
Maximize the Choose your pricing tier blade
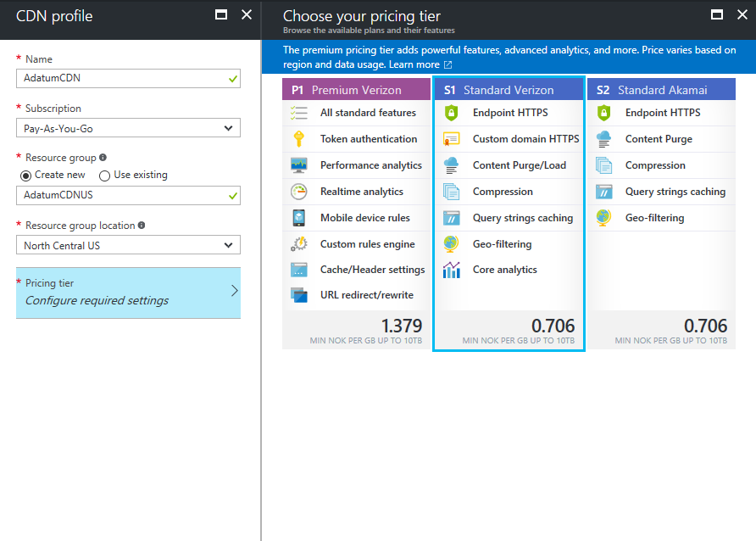click(x=717, y=15)
